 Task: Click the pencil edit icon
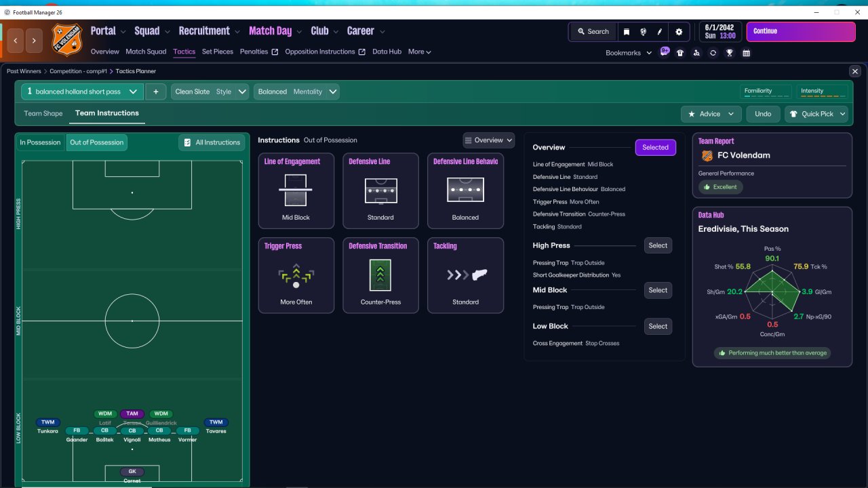click(x=659, y=32)
